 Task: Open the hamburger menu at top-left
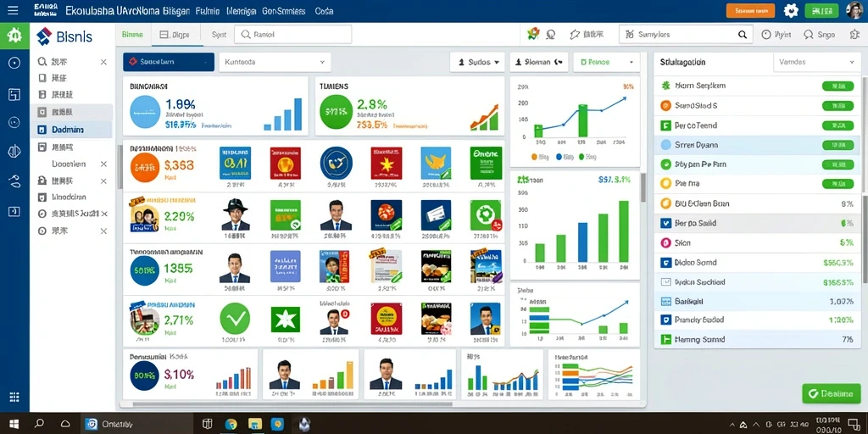(12, 10)
